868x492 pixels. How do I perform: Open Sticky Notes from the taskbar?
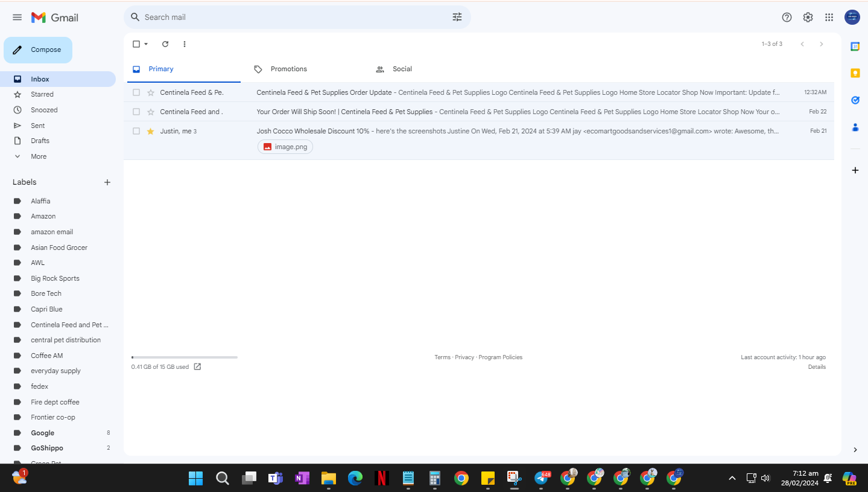488,478
